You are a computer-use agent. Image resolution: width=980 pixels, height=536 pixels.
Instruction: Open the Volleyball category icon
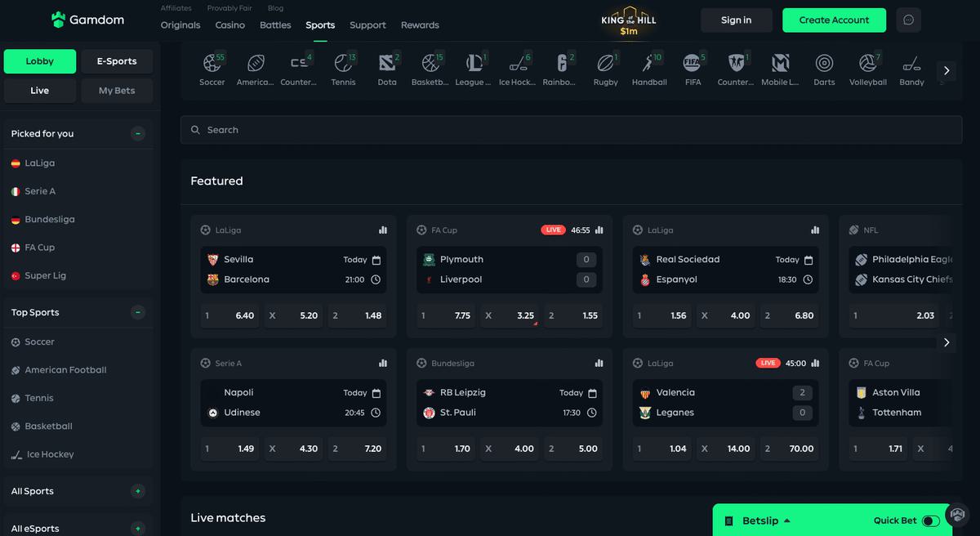coord(867,64)
